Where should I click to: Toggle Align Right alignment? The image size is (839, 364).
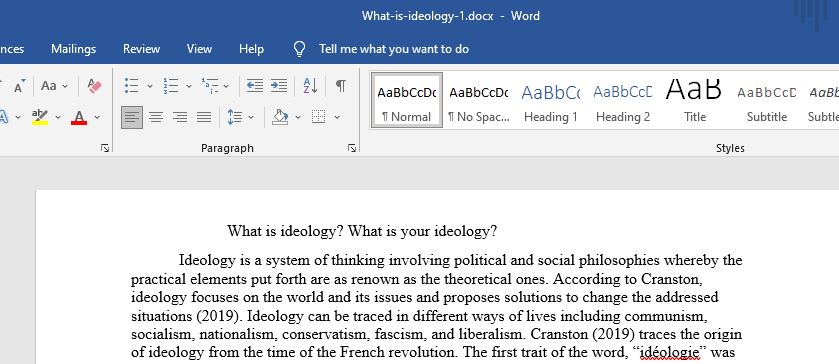(180, 117)
